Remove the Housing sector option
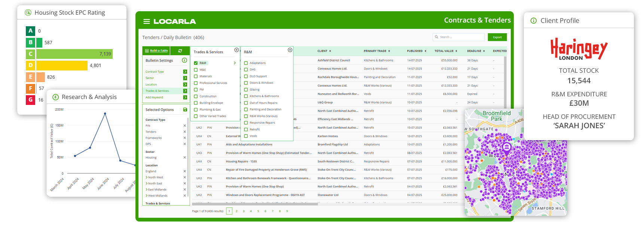The height and width of the screenshot is (226, 644). (184, 157)
